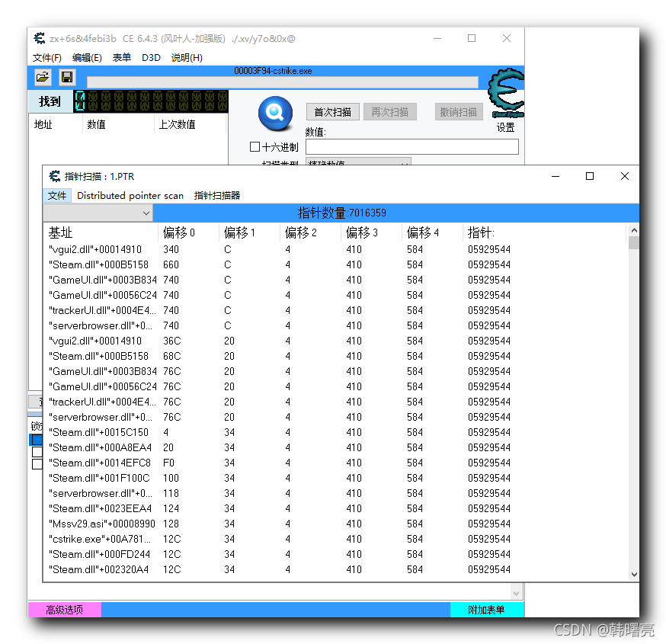Click the 偏移 0 column header
Viewport: 666px width, 644px height.
coord(188,232)
